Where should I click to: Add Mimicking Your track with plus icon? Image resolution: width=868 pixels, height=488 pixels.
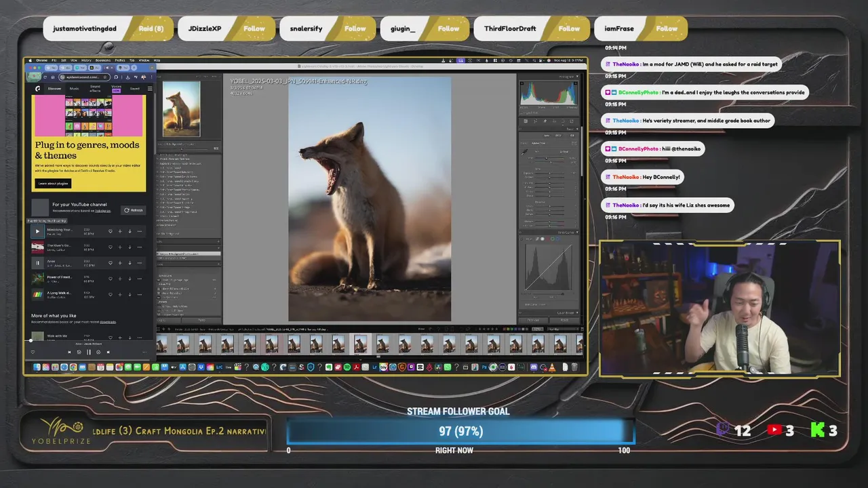pyautogui.click(x=120, y=231)
